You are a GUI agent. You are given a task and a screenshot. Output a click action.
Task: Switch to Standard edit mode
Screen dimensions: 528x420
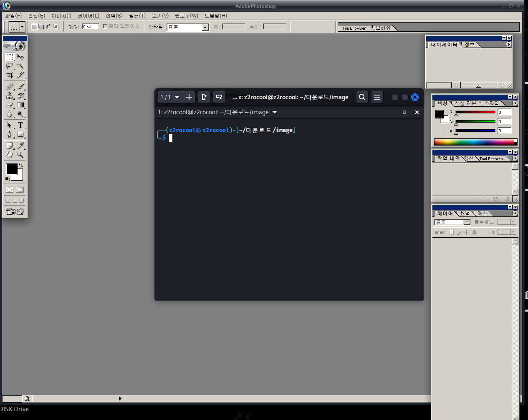point(10,189)
